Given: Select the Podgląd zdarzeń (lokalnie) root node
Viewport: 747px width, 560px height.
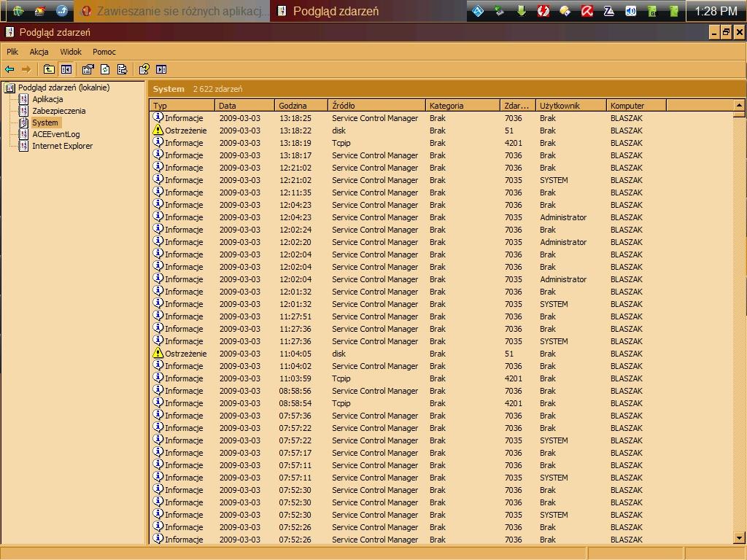Looking at the screenshot, I should pos(64,87).
